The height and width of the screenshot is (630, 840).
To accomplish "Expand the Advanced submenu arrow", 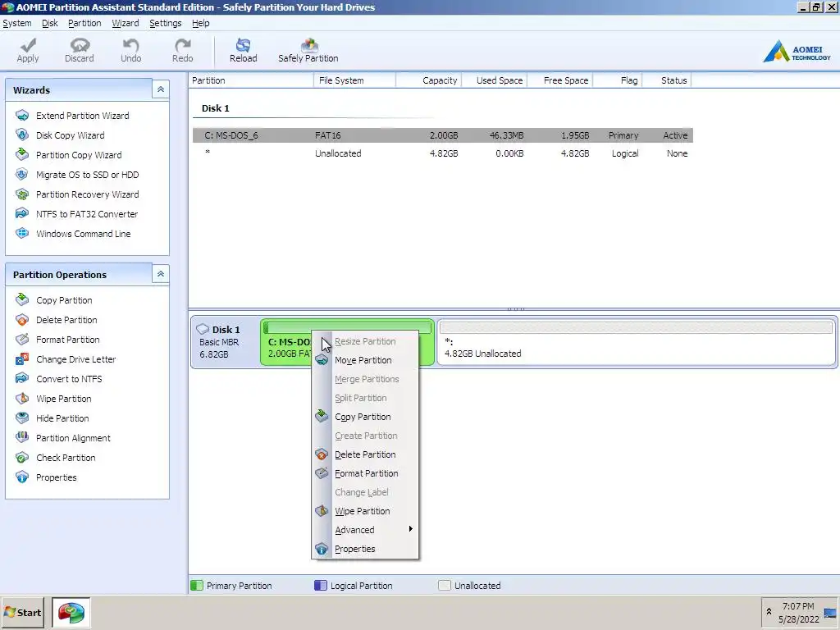I will 410,529.
